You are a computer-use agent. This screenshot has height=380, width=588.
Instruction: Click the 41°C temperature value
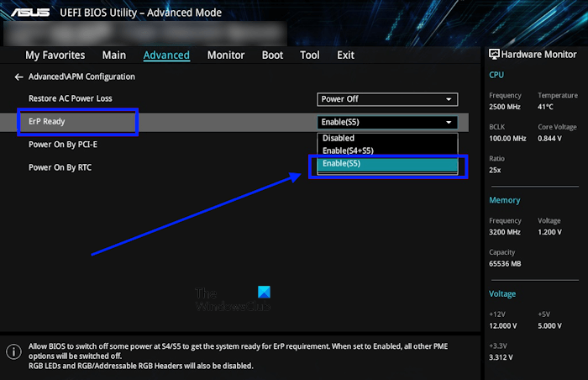pyautogui.click(x=545, y=107)
